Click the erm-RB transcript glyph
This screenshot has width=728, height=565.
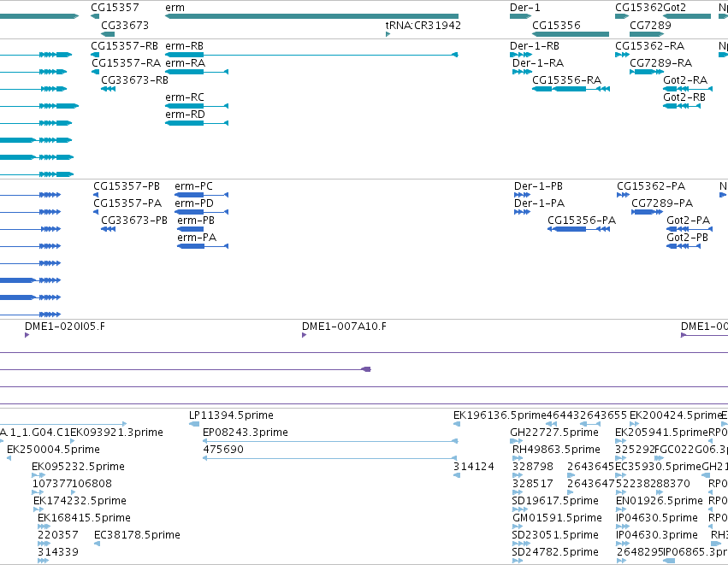[x=311, y=55]
